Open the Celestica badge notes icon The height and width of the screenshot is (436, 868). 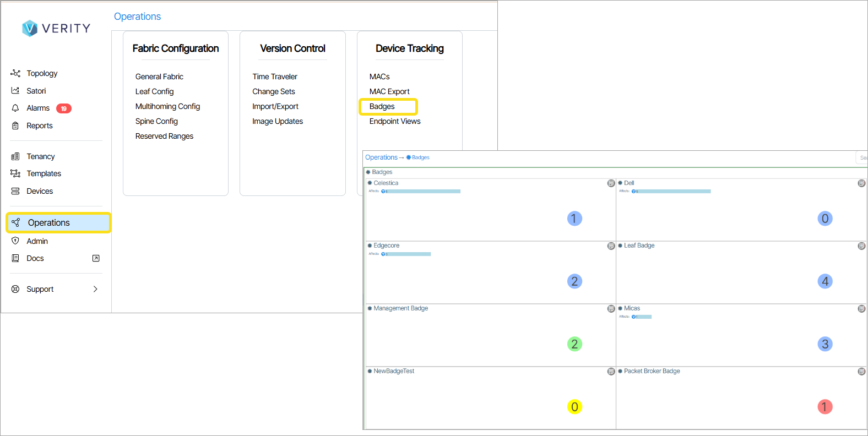611,183
